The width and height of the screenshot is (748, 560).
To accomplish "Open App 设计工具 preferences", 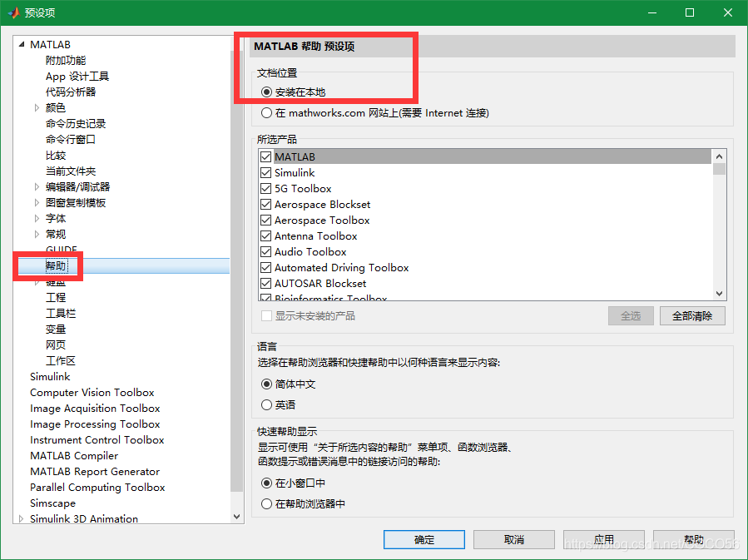I will (77, 77).
